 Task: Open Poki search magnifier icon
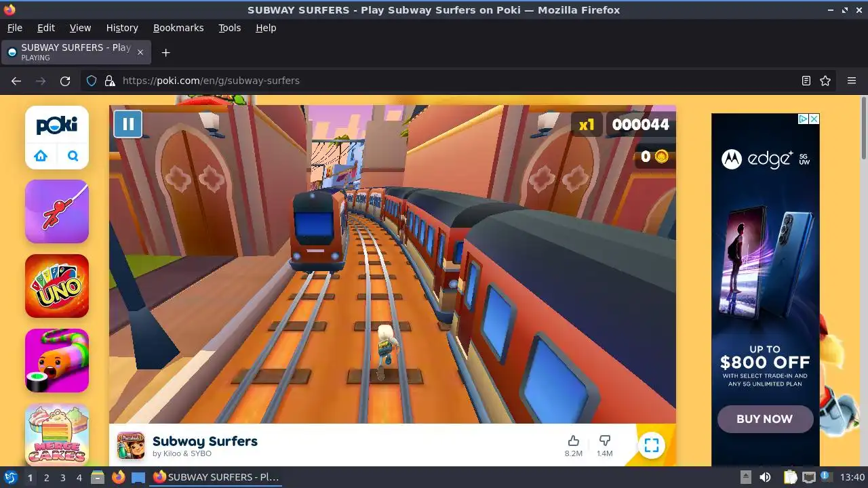pos(73,156)
